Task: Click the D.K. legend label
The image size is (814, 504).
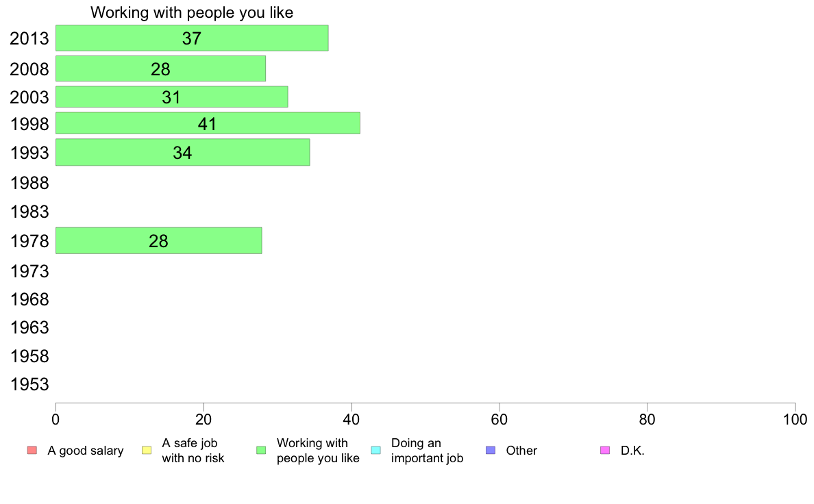Action: tap(632, 451)
